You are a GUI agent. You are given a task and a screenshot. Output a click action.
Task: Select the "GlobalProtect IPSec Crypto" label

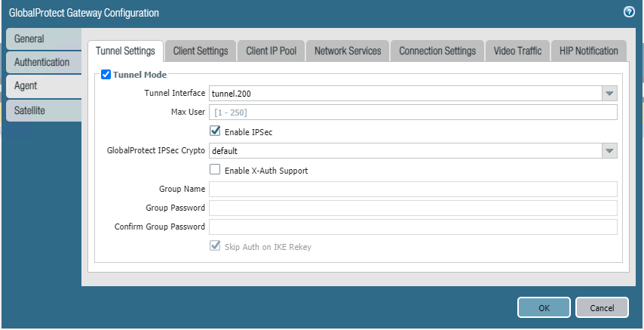click(155, 150)
